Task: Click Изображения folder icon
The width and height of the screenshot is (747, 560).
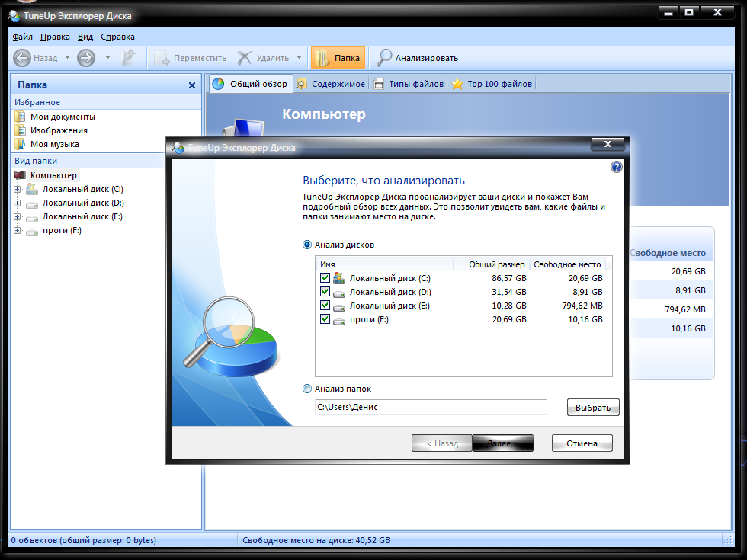Action: point(20,130)
